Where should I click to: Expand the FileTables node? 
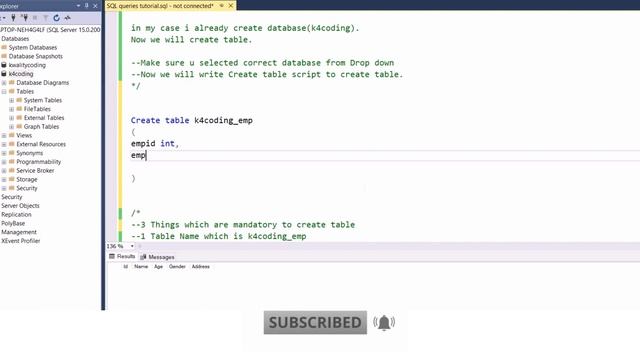[x=11, y=109]
